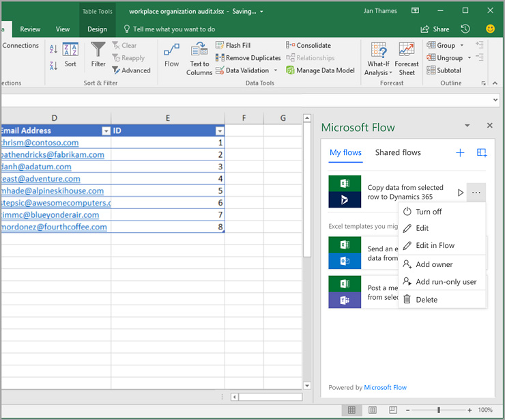Open Microsoft Flow pane options dropdown
Screen dimensions: 505x420
pos(467,126)
